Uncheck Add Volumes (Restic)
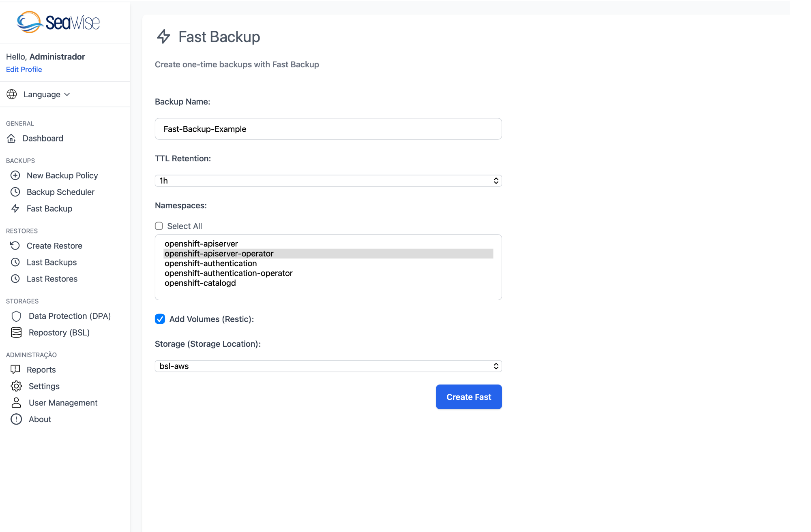Viewport: 811px width, 532px height. 160,319
